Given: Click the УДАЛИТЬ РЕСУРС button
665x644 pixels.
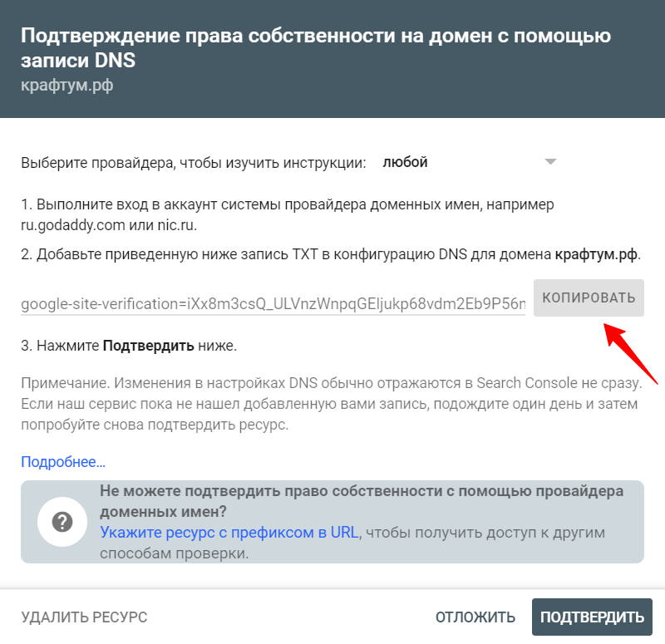Looking at the screenshot, I should [84, 617].
